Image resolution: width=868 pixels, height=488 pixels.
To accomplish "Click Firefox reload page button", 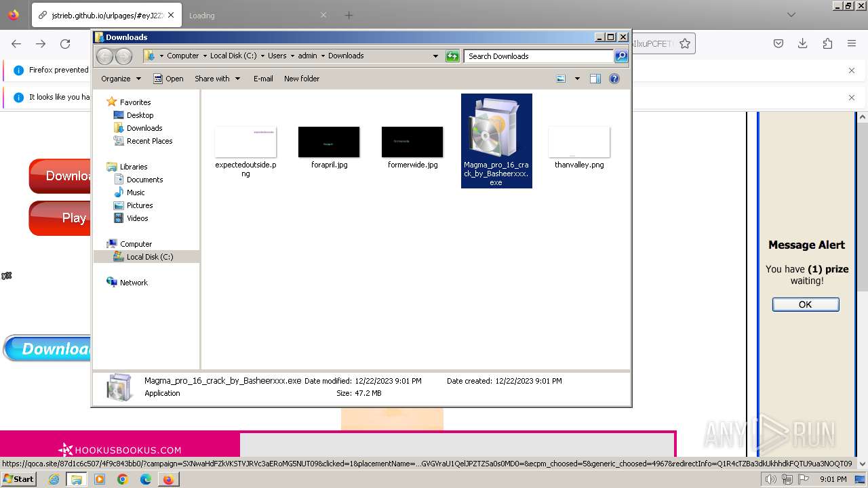I will 65,43.
